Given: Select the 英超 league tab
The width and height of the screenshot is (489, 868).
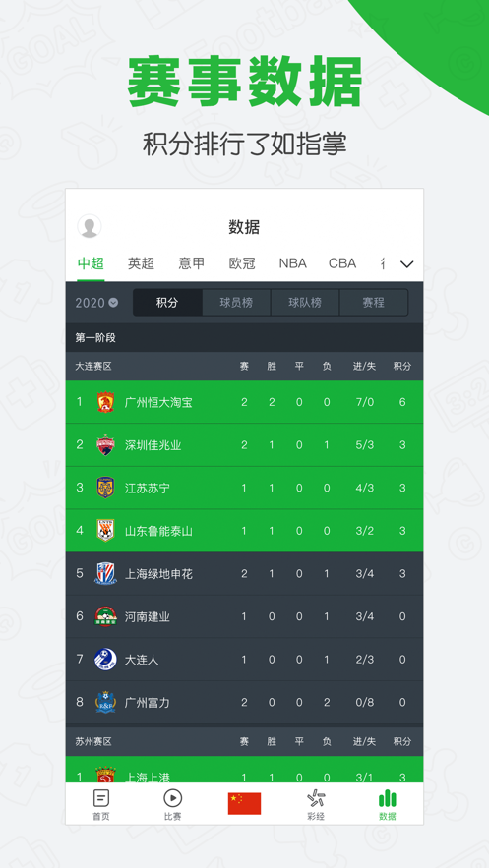Looking at the screenshot, I should 142,263.
